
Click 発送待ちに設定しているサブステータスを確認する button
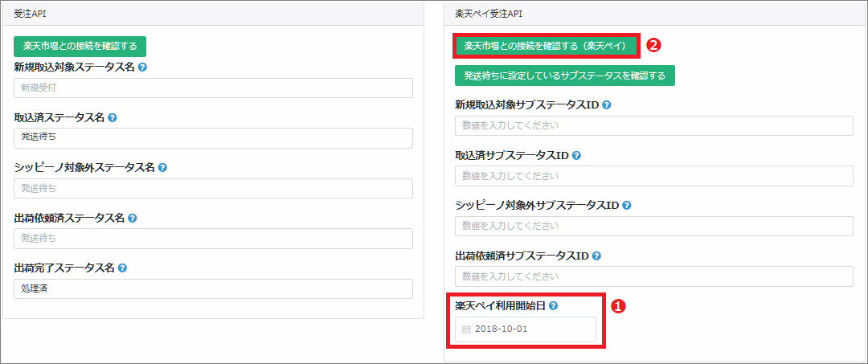[x=565, y=76]
